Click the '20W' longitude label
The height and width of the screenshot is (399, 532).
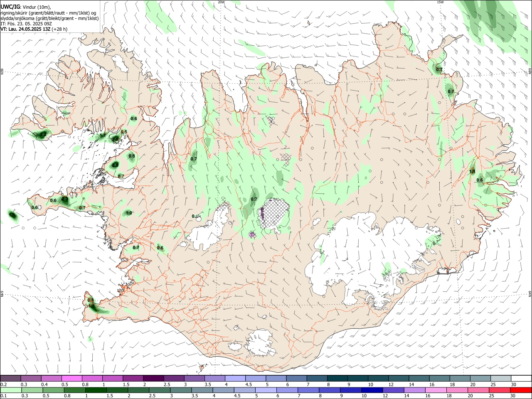[x=221, y=2]
